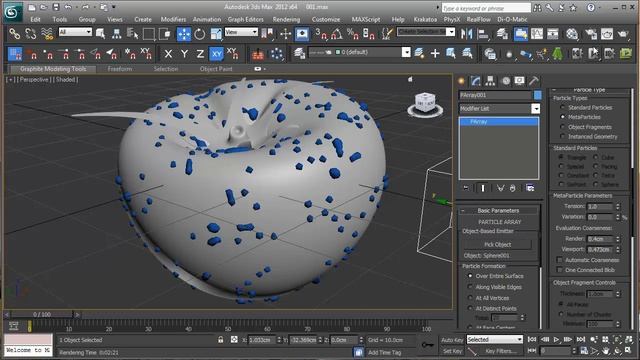
Task: Click the PArray001 object color swatch
Action: 538,95
